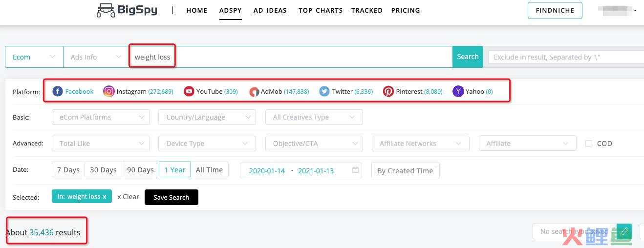
Task: Remove the 'In: weight loss' tag
Action: [x=105, y=197]
